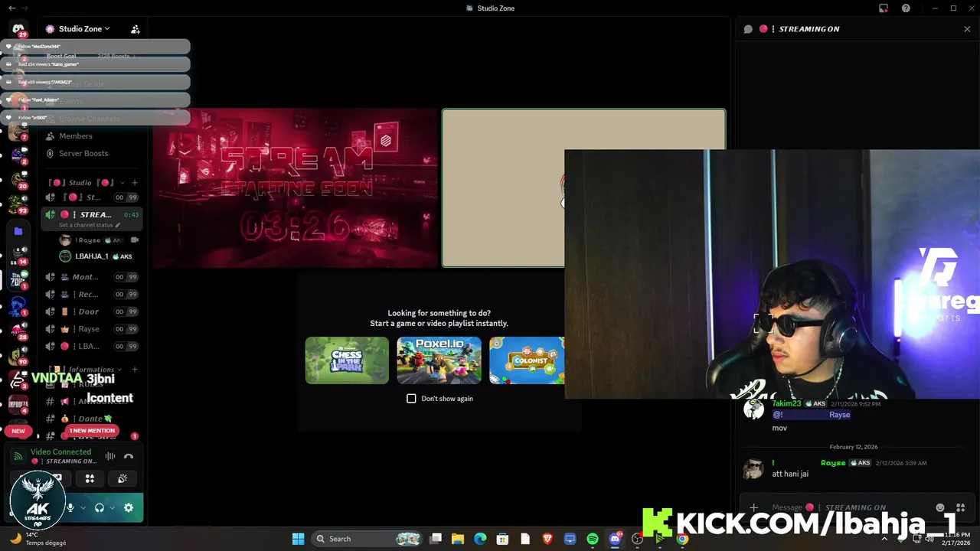
Task: Launch the Poxel.io activity card
Action: click(x=439, y=360)
